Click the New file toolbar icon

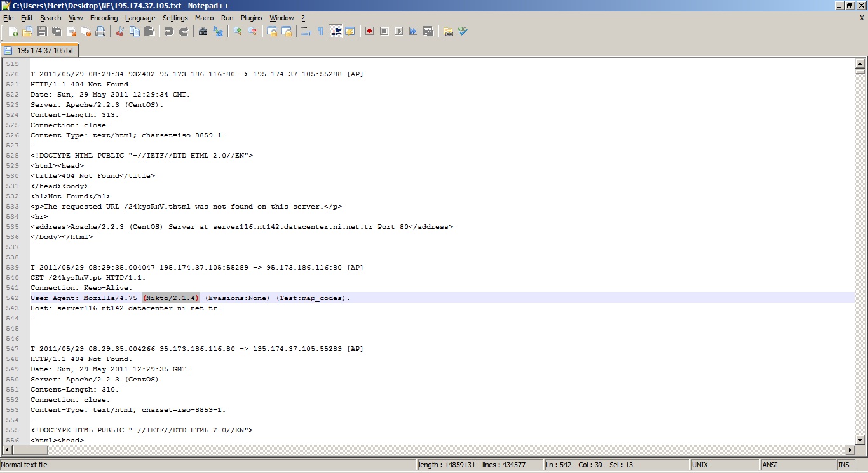[x=13, y=31]
